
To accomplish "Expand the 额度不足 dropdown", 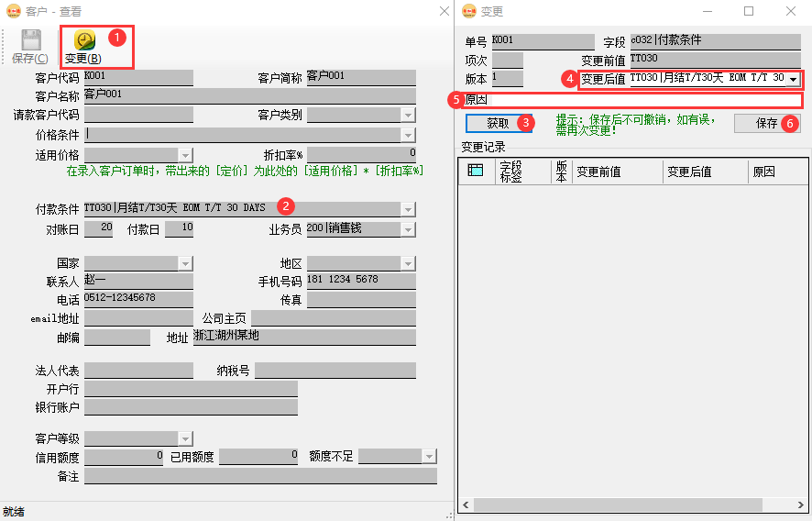I will [x=429, y=457].
